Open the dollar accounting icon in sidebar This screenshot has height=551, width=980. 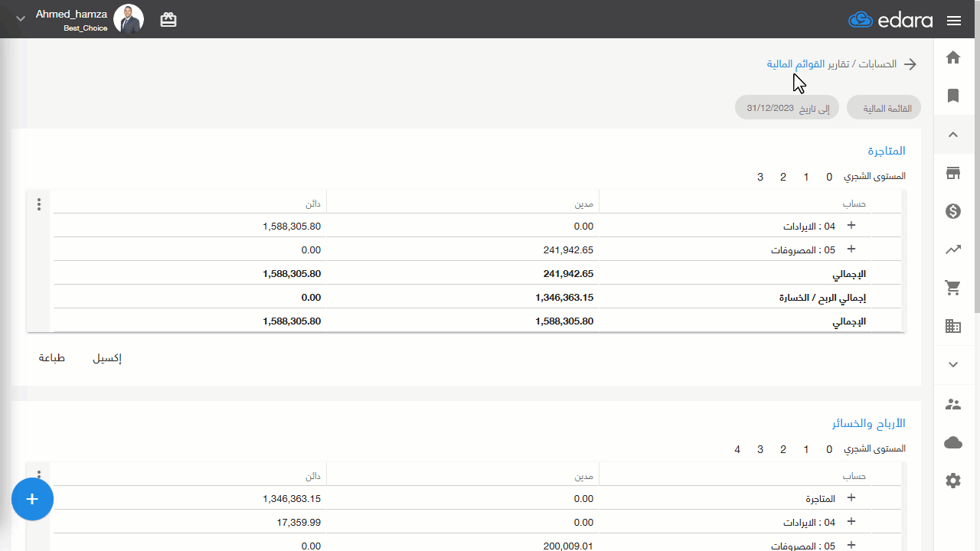click(953, 211)
